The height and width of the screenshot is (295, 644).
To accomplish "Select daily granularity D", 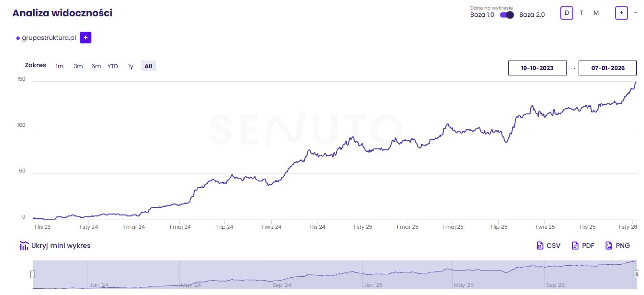I will click(567, 13).
